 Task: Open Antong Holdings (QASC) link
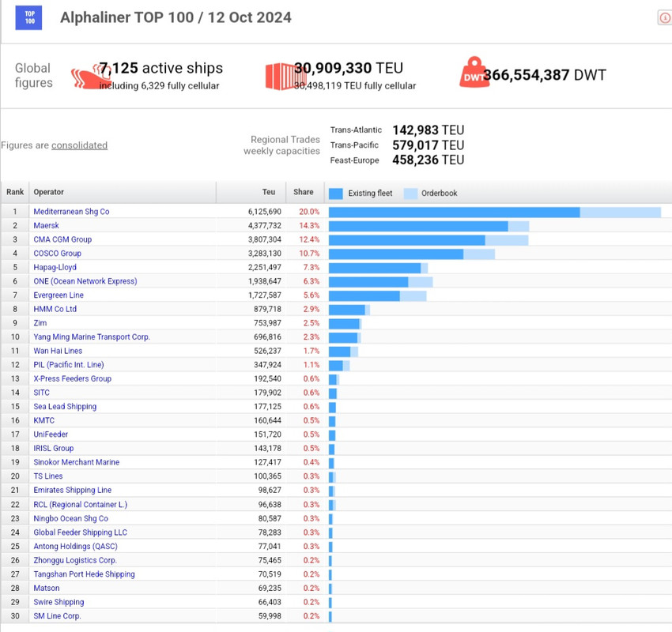coord(75,546)
